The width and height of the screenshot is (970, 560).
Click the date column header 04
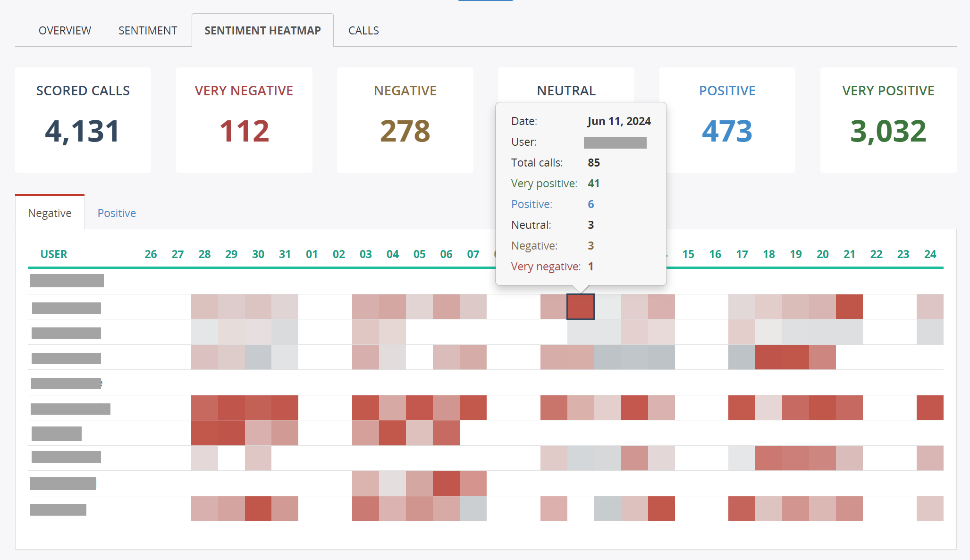tap(393, 254)
